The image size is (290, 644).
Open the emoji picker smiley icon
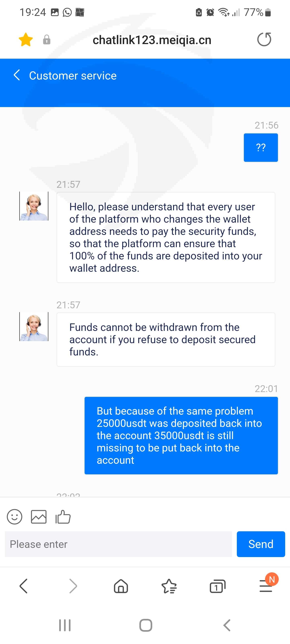click(x=14, y=517)
